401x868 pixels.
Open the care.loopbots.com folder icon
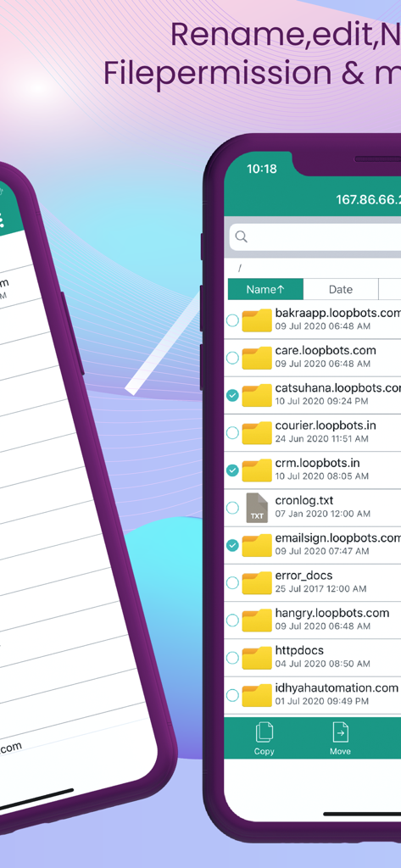(x=257, y=359)
